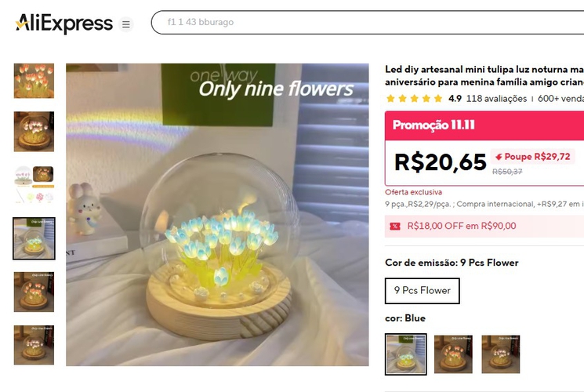Screen dimensions: 584x392
Task: Select the middle color swatch
Action: [x=453, y=354]
